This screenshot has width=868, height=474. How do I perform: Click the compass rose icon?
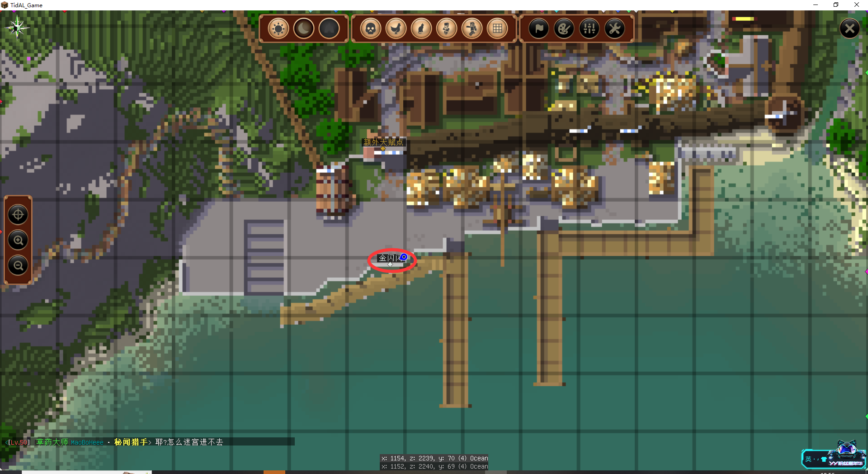(17, 27)
